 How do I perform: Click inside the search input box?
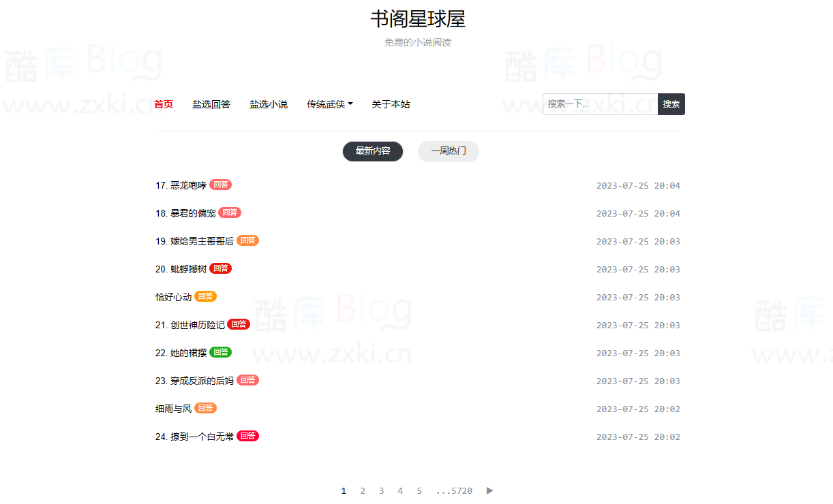click(600, 104)
